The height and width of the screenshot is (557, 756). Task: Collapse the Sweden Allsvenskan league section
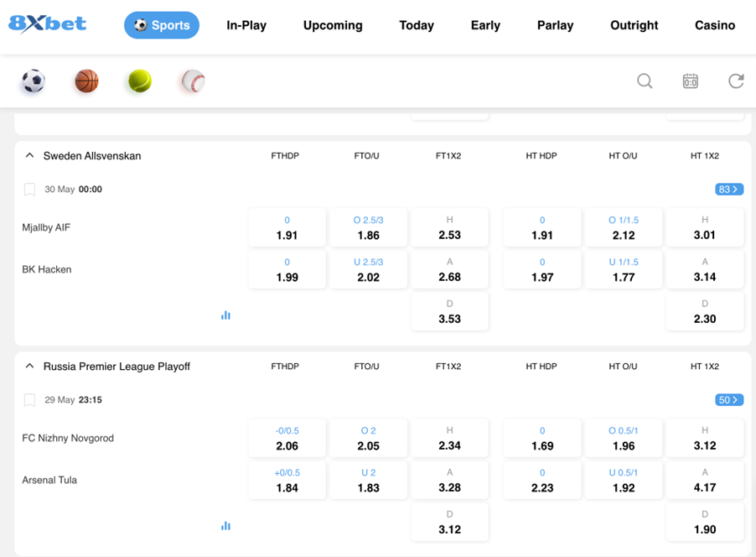coord(29,156)
